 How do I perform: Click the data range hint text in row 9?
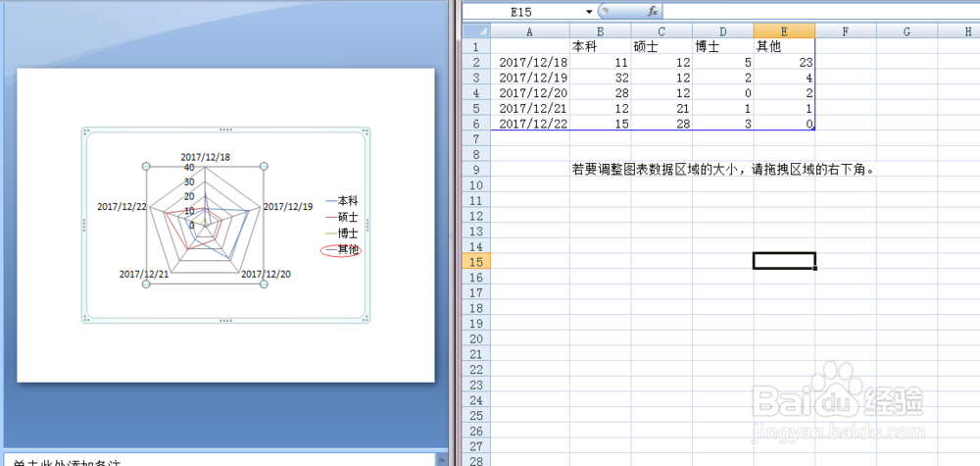coord(722,170)
